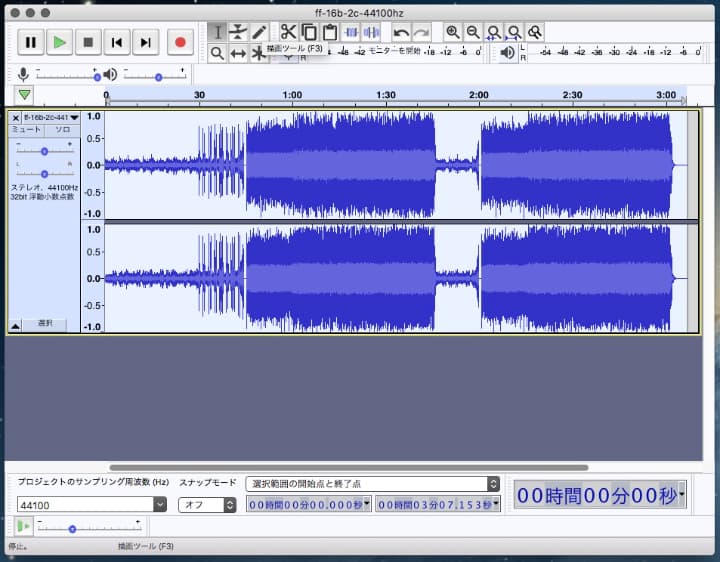Click the Undo arrow icon
720x562 pixels.
coord(400,32)
